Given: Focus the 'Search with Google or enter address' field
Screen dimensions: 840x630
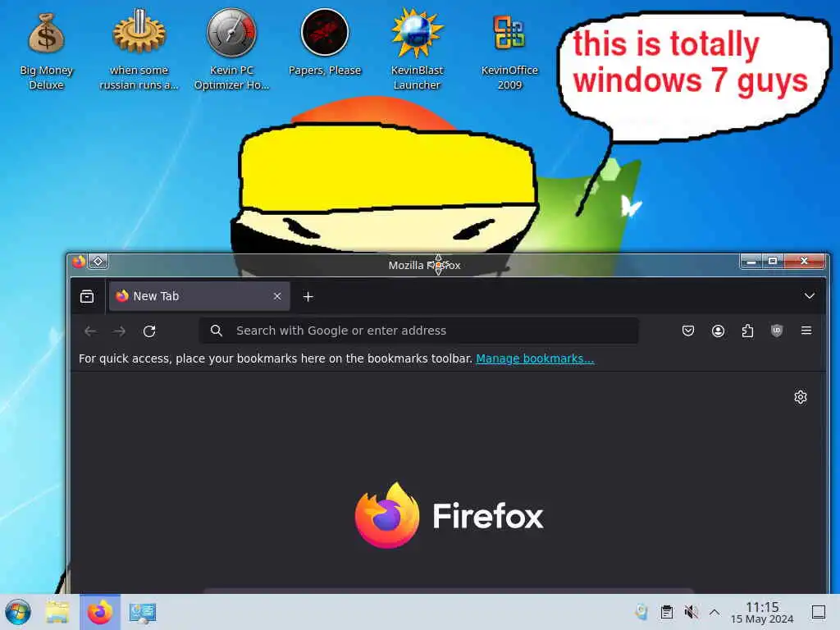Looking at the screenshot, I should (418, 331).
